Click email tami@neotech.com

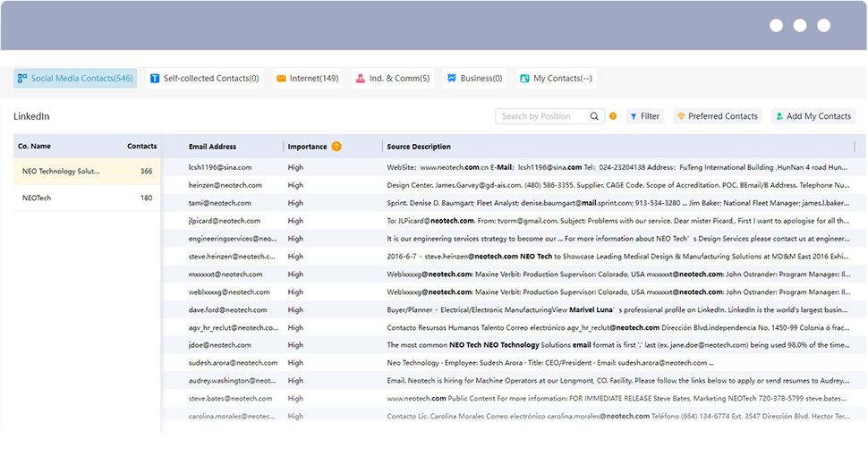pyautogui.click(x=220, y=203)
